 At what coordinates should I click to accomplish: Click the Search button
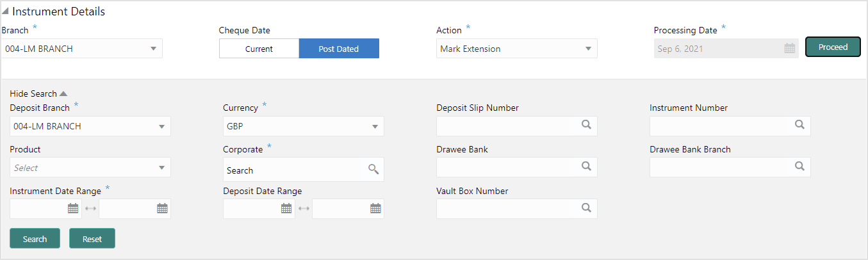(35, 238)
